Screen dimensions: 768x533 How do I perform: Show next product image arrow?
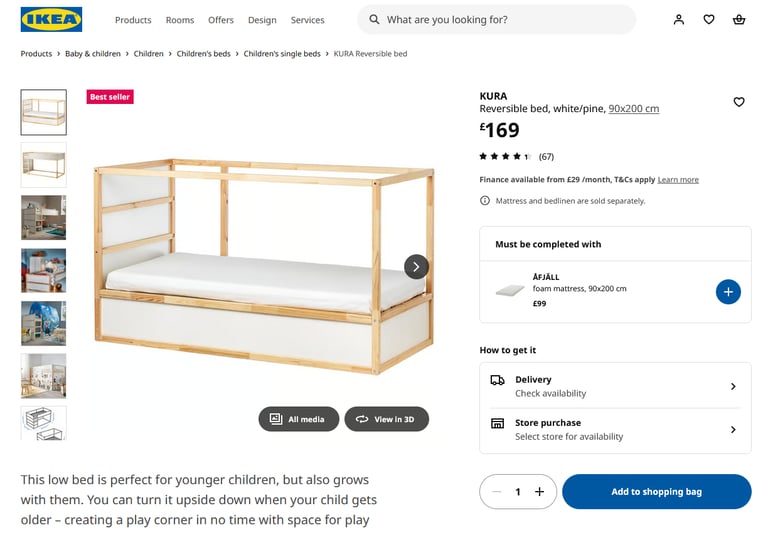416,266
